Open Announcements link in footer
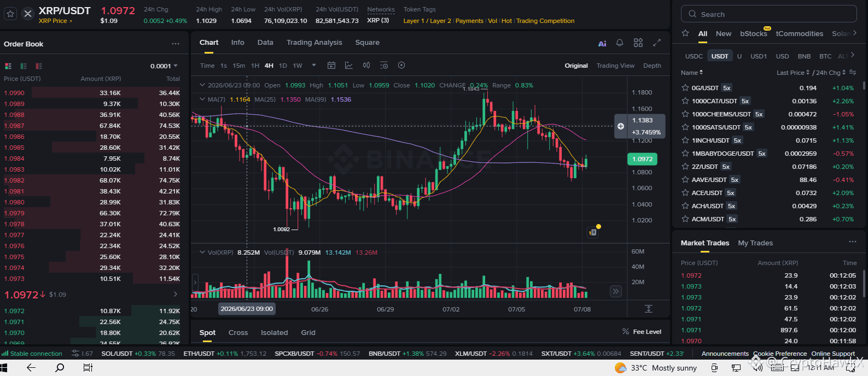Image resolution: width=868 pixels, height=376 pixels. click(725, 354)
